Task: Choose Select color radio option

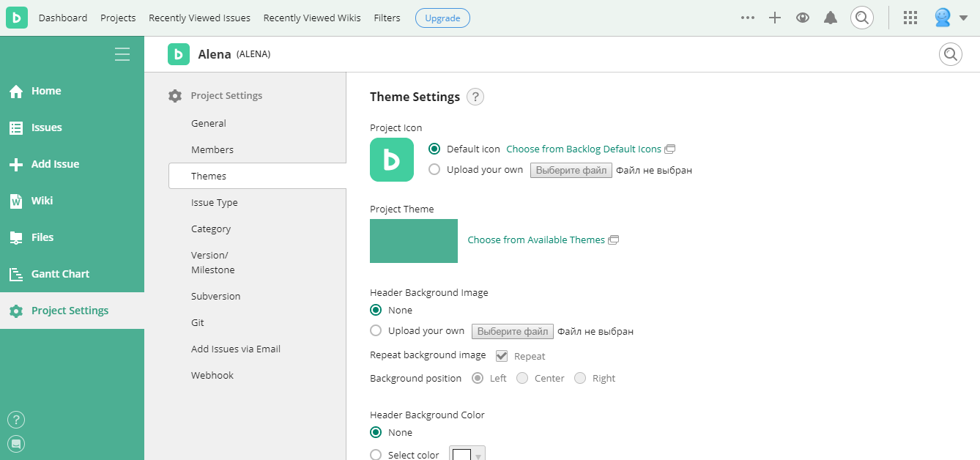Action: coord(376,454)
